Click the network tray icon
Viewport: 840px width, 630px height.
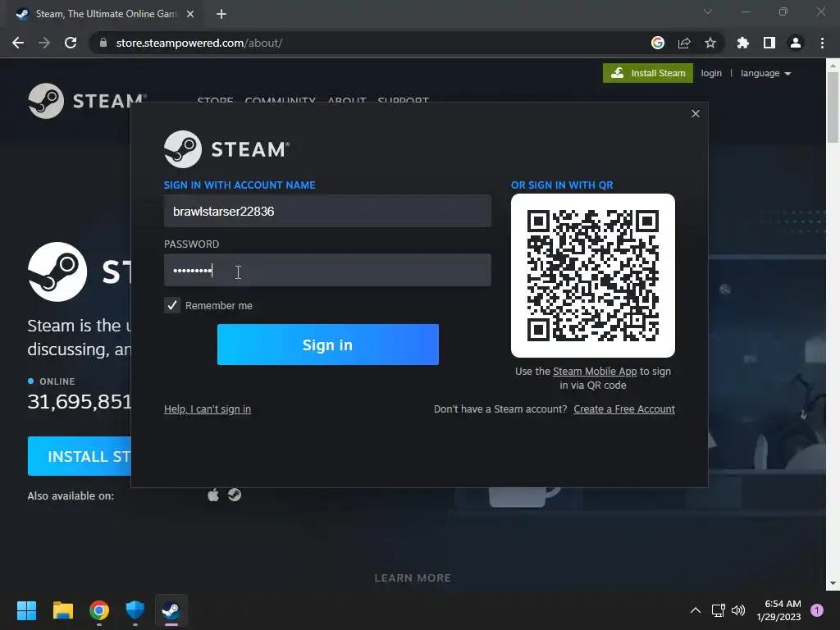(718, 610)
